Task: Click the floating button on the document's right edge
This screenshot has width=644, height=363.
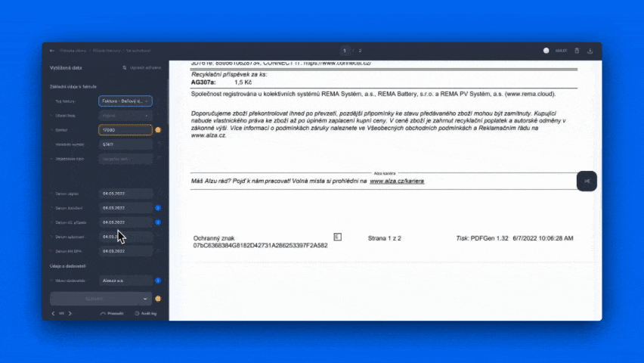Action: (587, 181)
